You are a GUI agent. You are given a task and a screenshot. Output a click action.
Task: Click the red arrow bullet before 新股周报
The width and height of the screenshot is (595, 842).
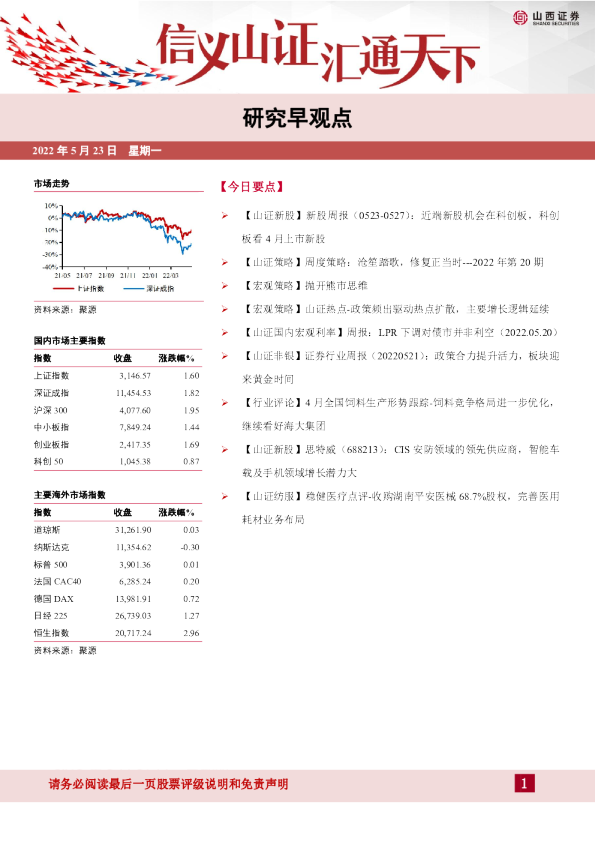point(225,216)
